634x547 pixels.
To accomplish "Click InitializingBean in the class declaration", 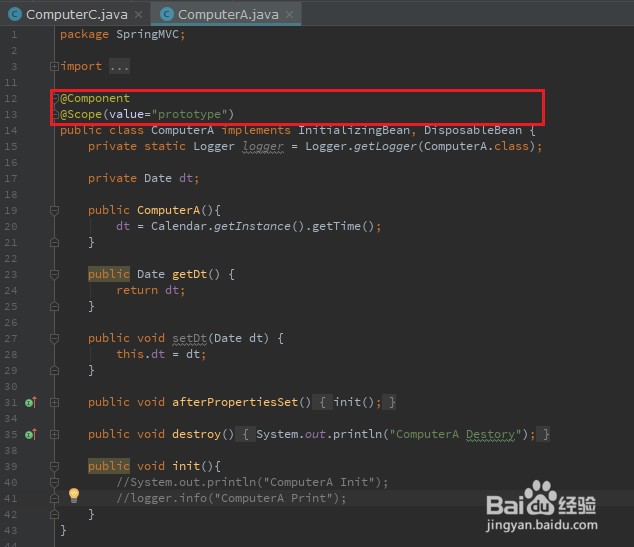I will pos(354,130).
